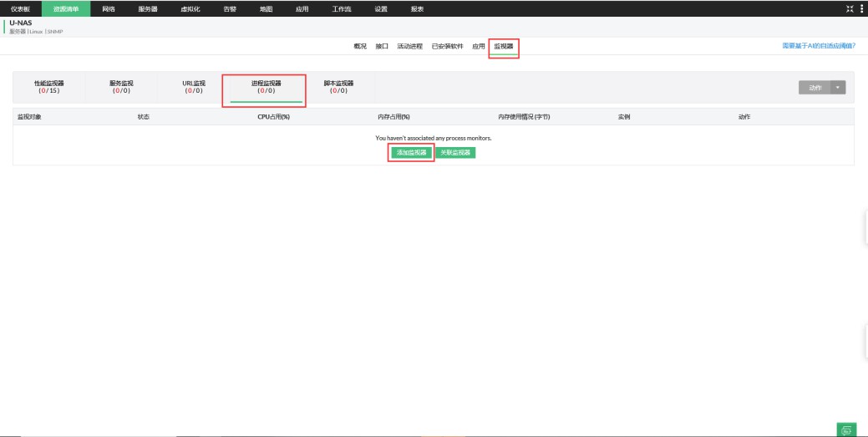
Task: Switch to the 脚本监视器 tab
Action: tap(338, 87)
